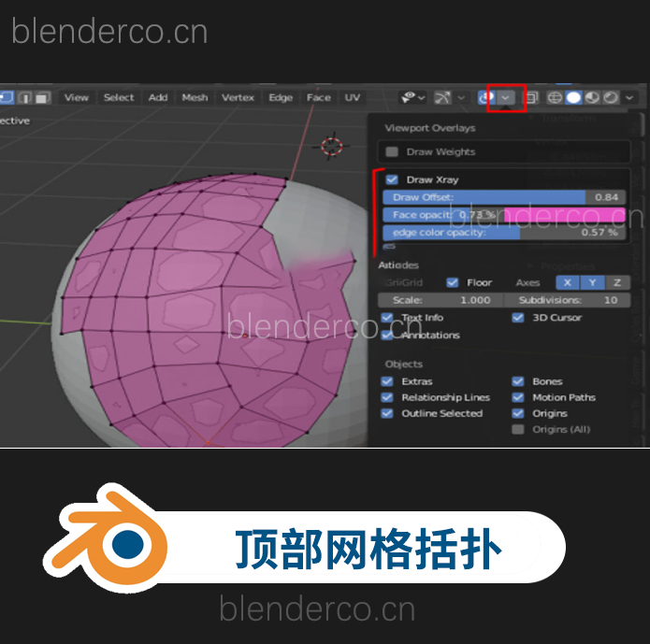Open the overlays dropdown arrow
The image size is (650, 644).
(x=505, y=98)
